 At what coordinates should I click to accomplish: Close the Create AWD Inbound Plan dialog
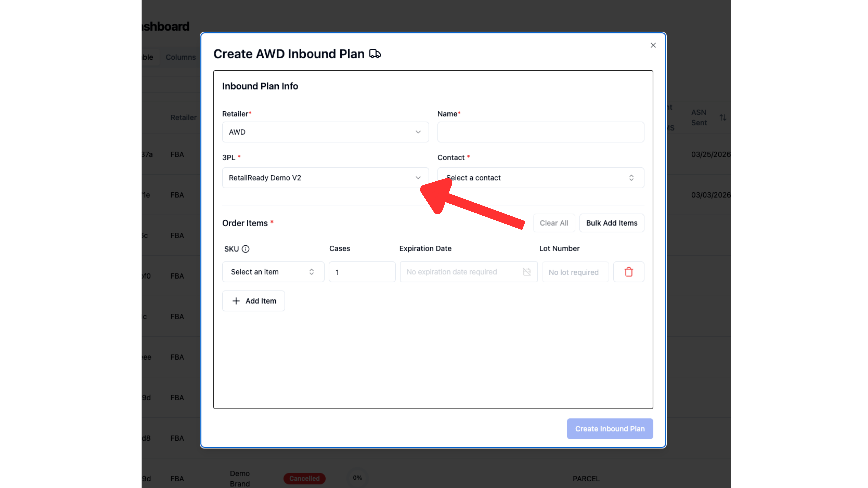pyautogui.click(x=653, y=45)
